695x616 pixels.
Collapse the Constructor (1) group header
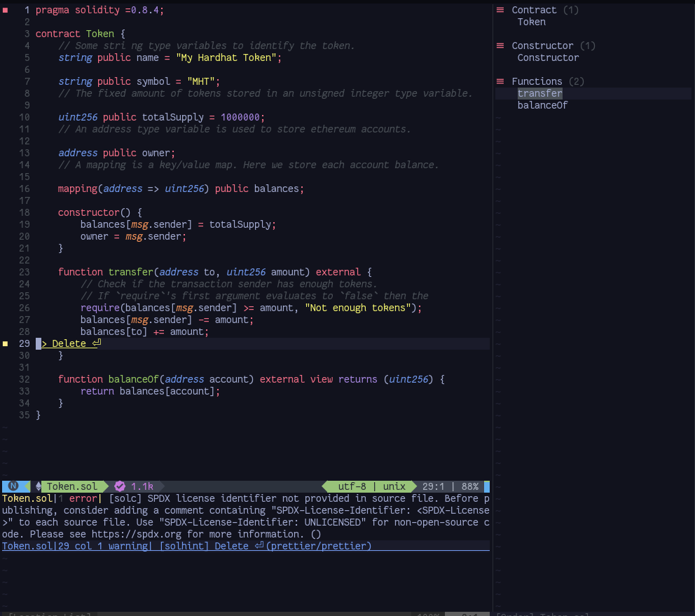point(553,46)
